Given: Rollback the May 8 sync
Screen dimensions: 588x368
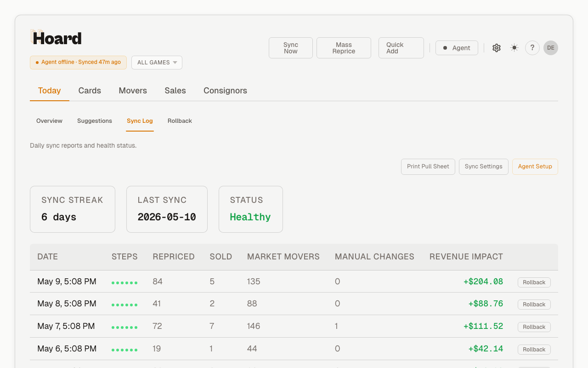Looking at the screenshot, I should pos(534,305).
